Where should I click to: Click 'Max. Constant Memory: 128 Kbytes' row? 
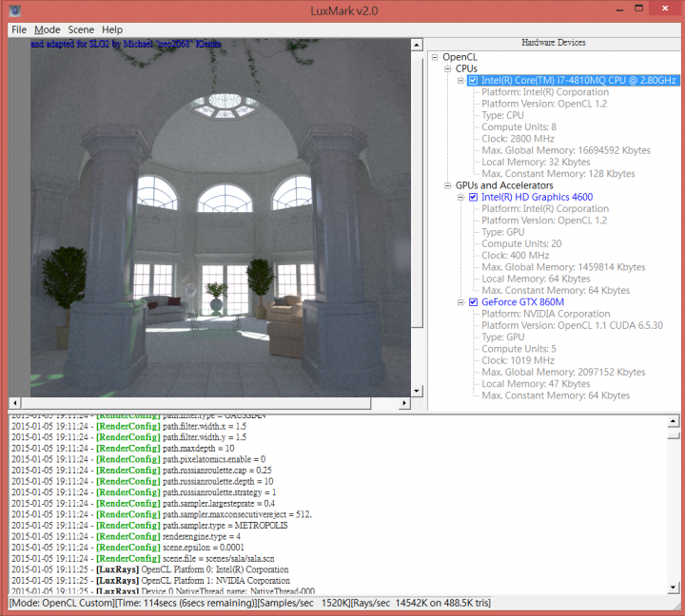point(558,174)
